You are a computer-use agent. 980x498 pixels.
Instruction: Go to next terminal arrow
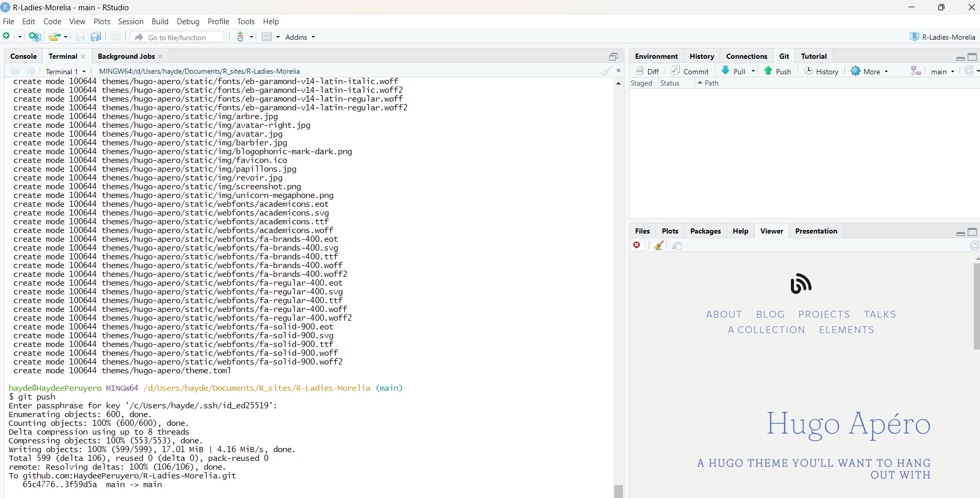pyautogui.click(x=31, y=71)
